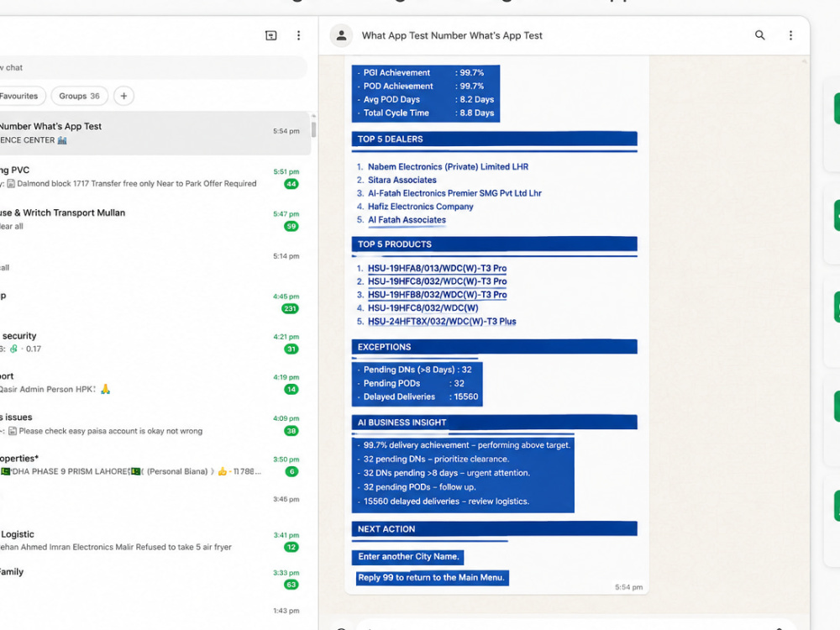
Task: Open the Logistic chat about air fryer
Action: point(155,540)
